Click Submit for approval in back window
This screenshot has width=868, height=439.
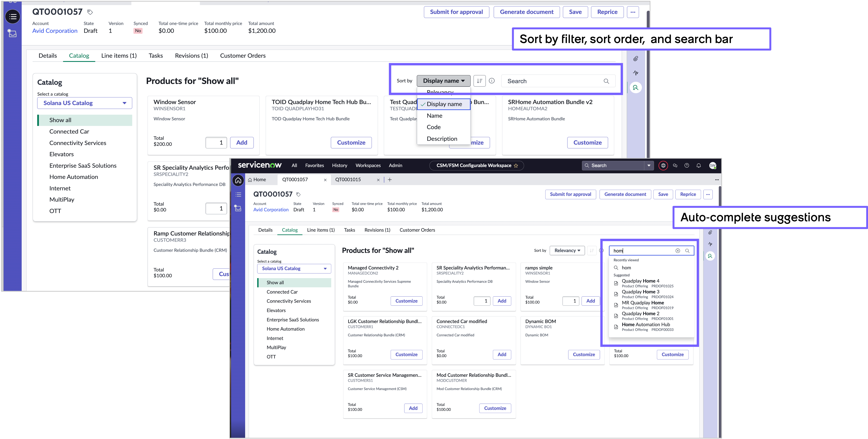click(456, 12)
